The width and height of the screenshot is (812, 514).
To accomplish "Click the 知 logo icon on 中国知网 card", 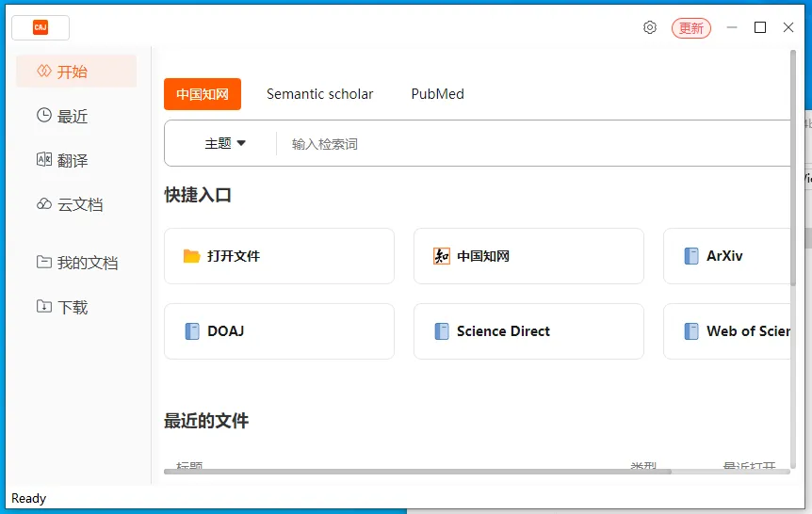I will point(442,256).
